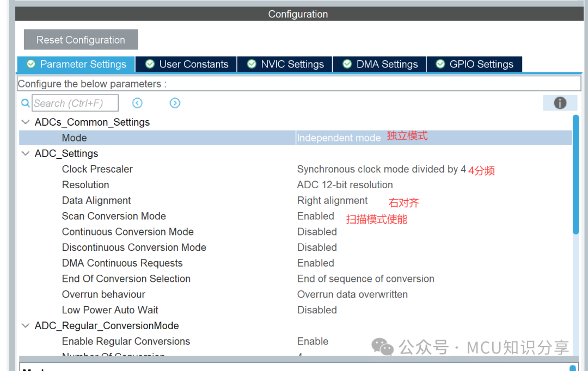
Task: Collapse the ADC_Settings group
Action: tap(26, 153)
